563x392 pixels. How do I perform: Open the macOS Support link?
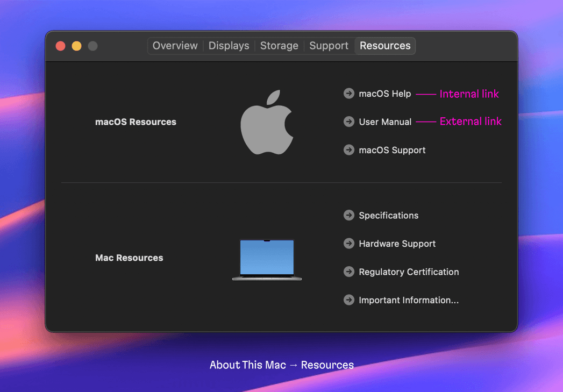click(x=392, y=150)
